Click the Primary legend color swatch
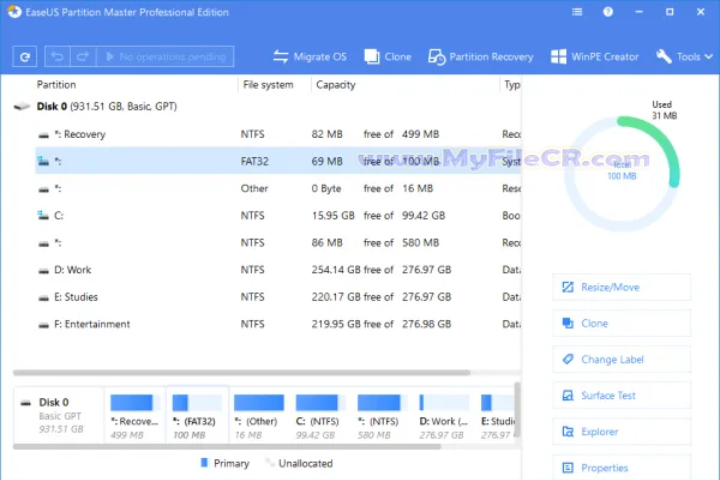The width and height of the screenshot is (720, 480). coord(204,463)
